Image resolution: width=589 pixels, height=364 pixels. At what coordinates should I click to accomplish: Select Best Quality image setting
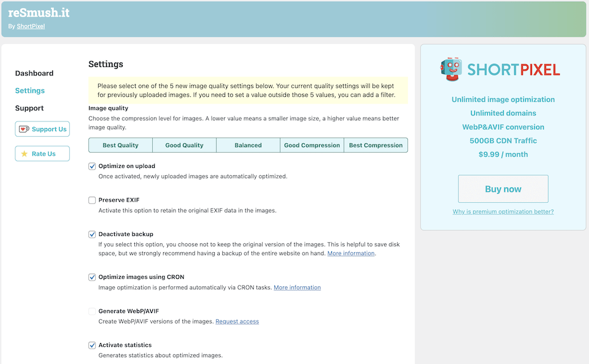click(x=121, y=145)
